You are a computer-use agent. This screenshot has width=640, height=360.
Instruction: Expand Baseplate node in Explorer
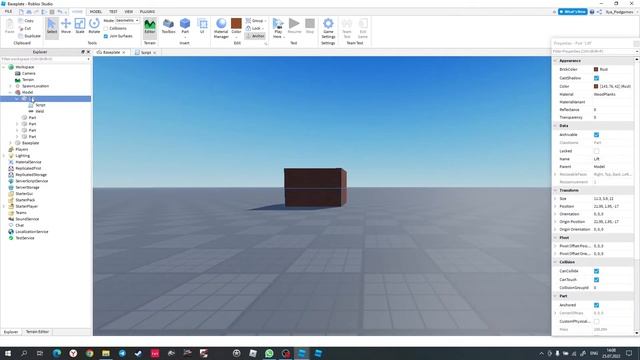coord(11,143)
